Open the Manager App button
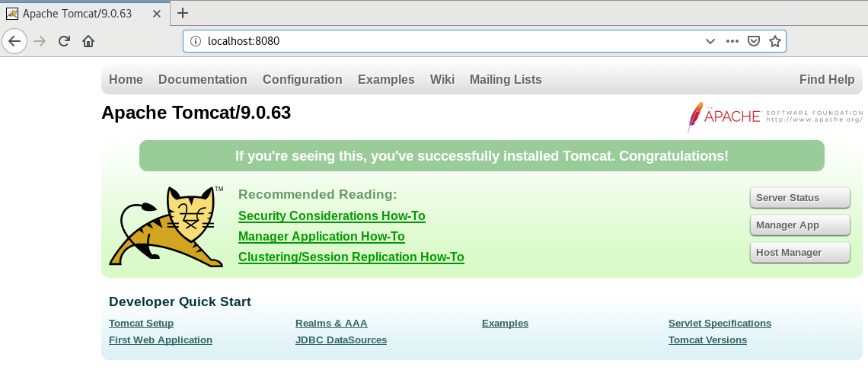Viewport: 868px width, 370px height. (x=800, y=225)
